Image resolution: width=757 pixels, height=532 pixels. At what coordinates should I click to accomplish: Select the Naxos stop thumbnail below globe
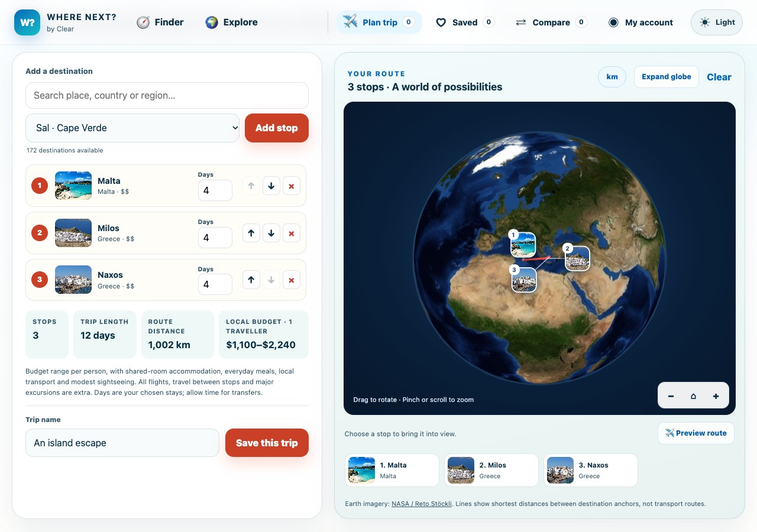[x=591, y=470]
